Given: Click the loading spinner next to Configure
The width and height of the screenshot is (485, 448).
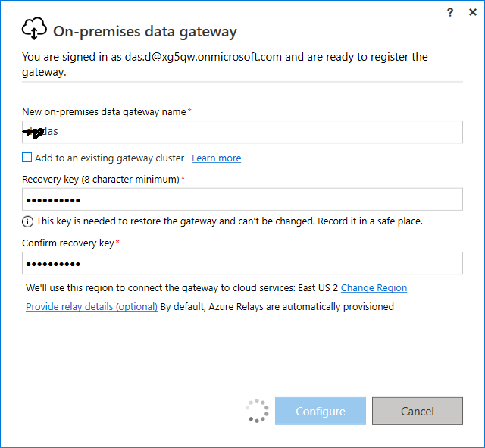Looking at the screenshot, I should click(257, 411).
